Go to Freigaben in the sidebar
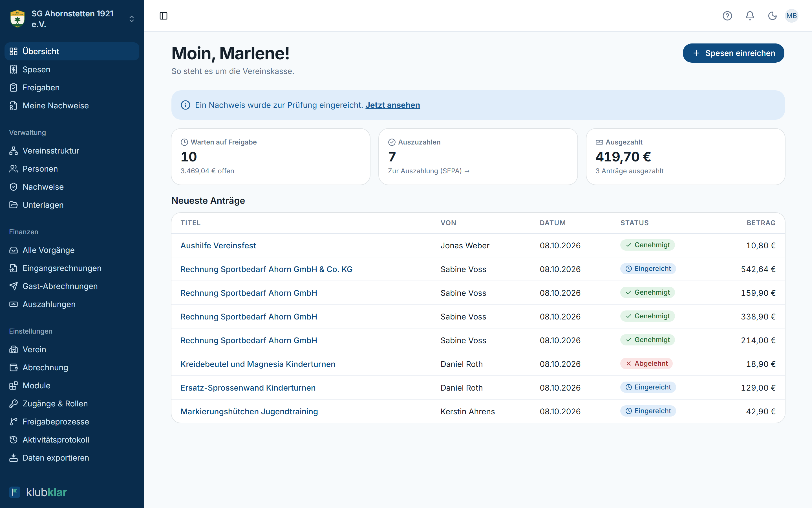Viewport: 812px width, 508px height. coord(72,87)
